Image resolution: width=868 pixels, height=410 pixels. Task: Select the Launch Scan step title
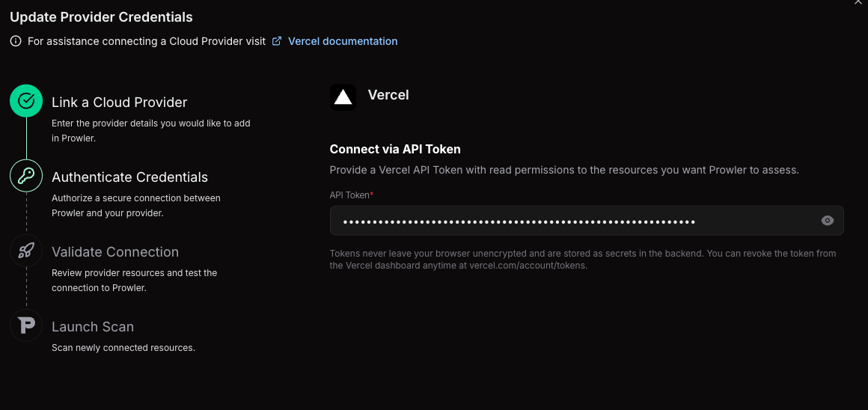click(x=93, y=326)
